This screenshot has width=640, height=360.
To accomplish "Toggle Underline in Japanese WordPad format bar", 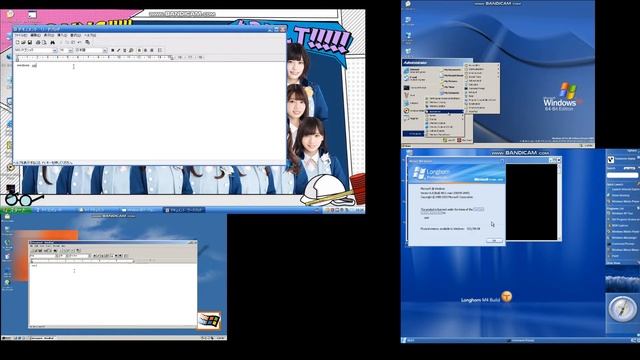I will tap(124, 50).
